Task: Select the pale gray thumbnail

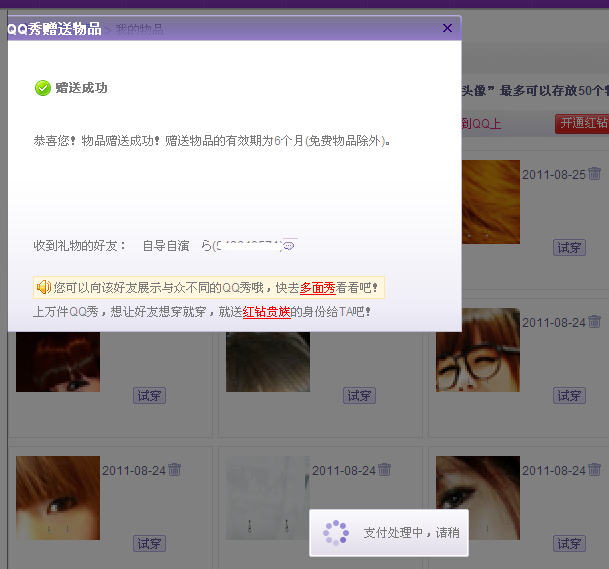Action: click(x=268, y=498)
